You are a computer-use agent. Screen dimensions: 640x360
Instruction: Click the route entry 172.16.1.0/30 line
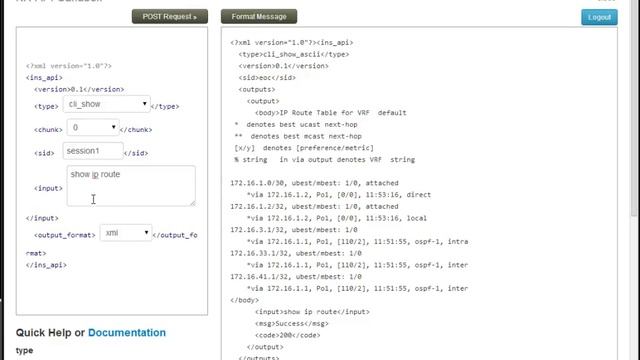(314, 183)
